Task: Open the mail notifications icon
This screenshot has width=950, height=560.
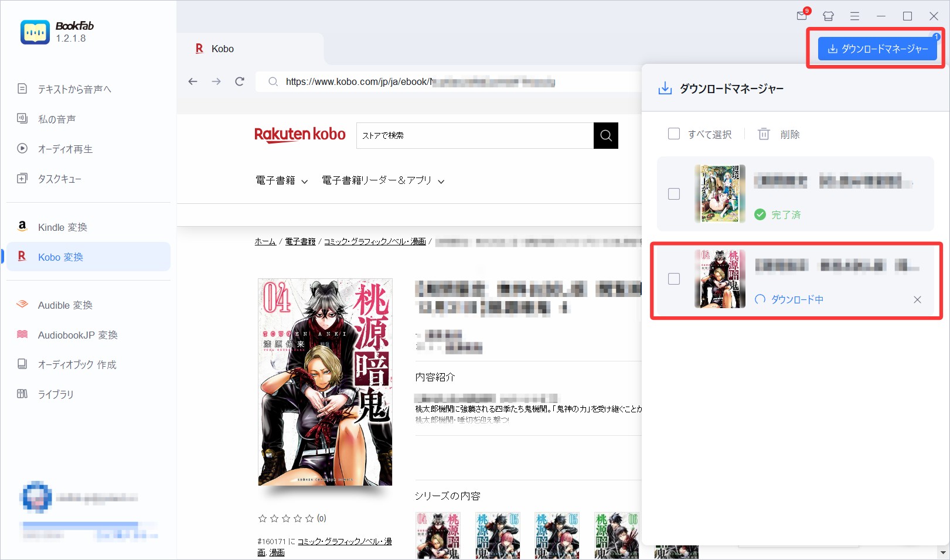Action: pos(802,16)
